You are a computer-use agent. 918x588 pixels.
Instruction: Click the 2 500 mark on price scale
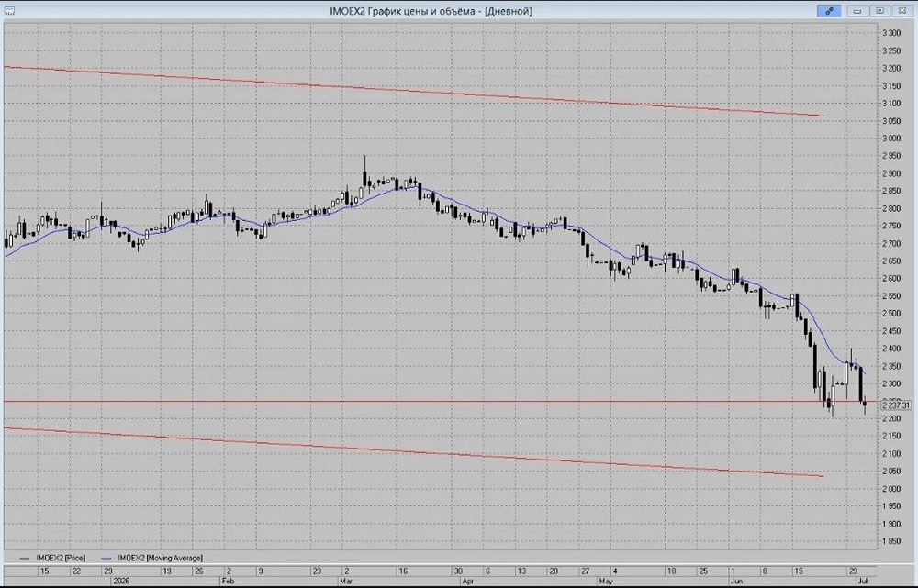(x=891, y=313)
